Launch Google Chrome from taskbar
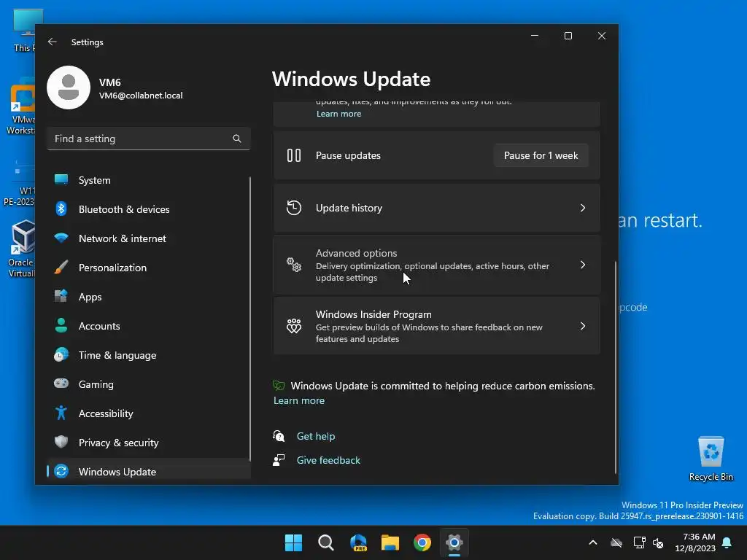 tap(422, 542)
